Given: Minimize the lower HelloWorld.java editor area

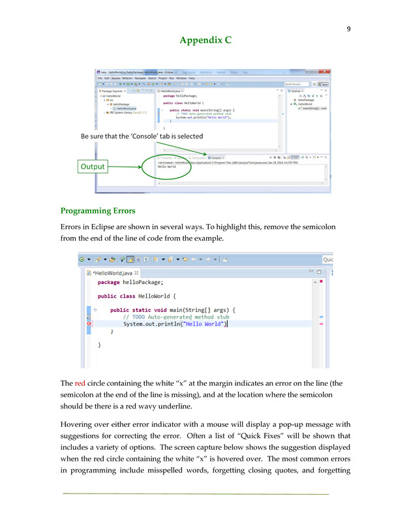Looking at the screenshot, I should (x=311, y=272).
